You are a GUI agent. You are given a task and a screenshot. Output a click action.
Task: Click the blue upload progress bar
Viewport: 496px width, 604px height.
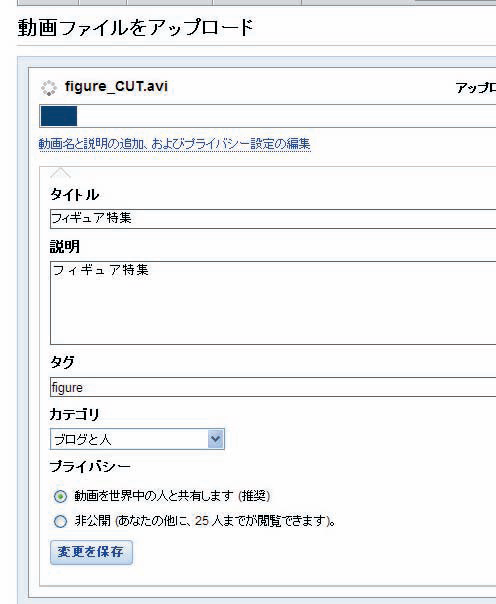pos(59,116)
